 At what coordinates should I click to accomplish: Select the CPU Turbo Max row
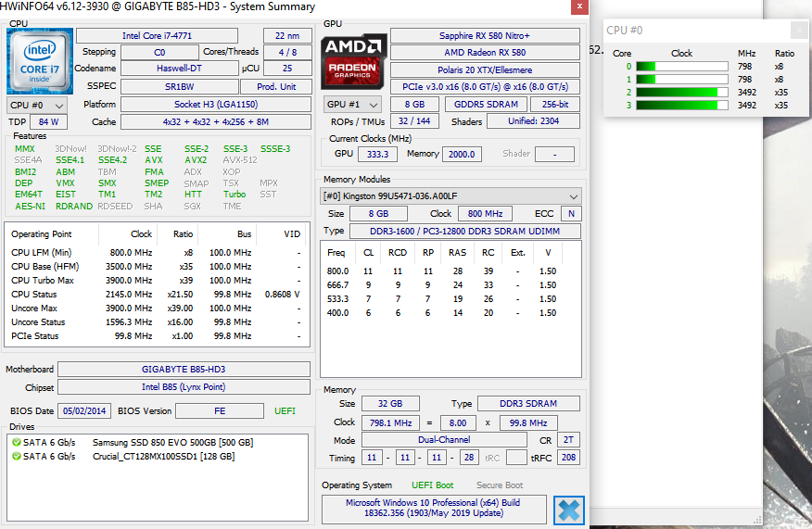tap(156, 281)
